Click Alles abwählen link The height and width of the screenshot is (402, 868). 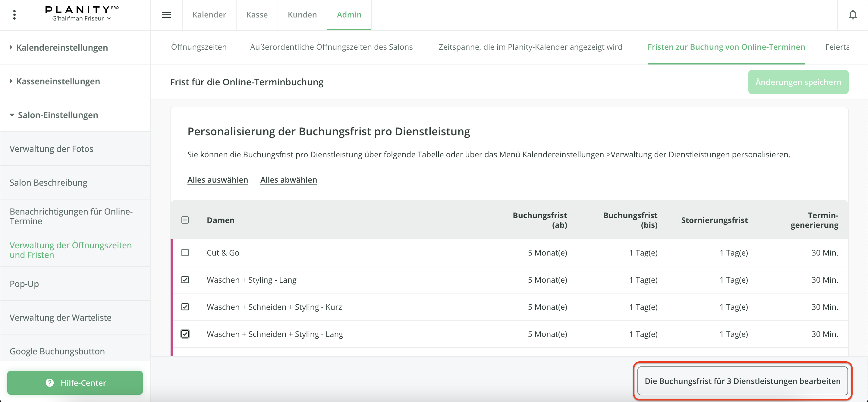288,180
